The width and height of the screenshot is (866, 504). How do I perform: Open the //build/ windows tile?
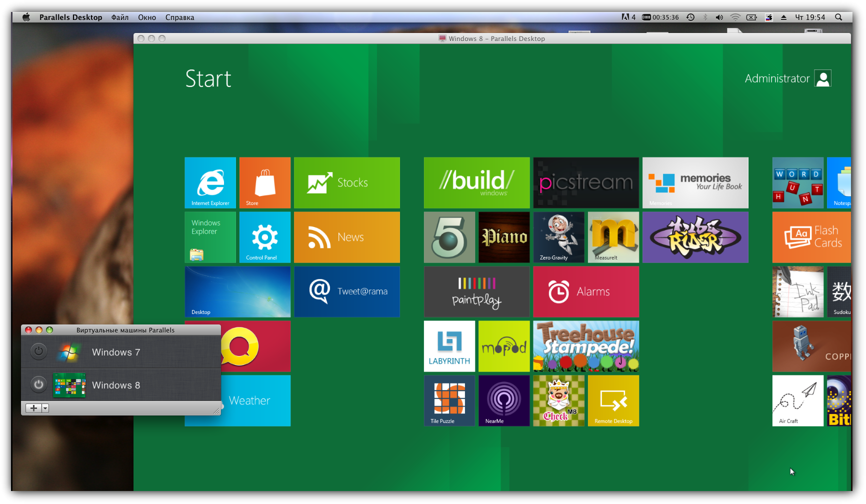pos(476,182)
